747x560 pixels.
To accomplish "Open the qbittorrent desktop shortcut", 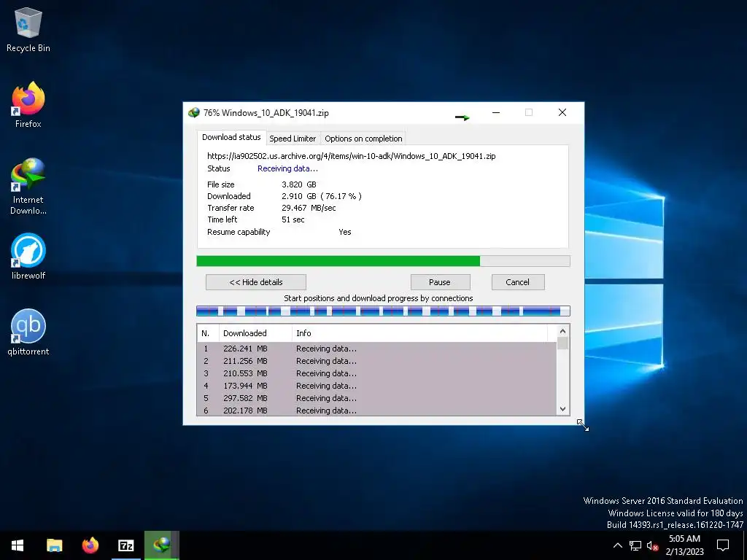I will click(28, 332).
